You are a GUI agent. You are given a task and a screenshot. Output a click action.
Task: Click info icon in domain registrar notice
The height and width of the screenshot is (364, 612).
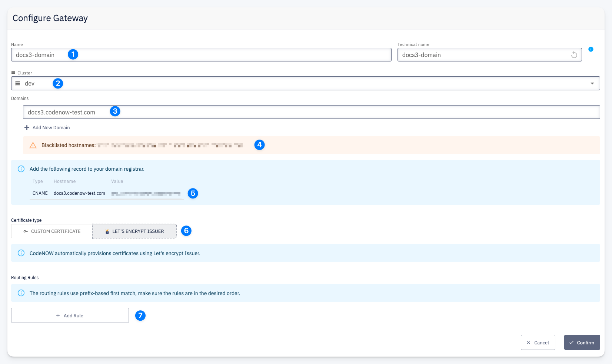point(21,169)
